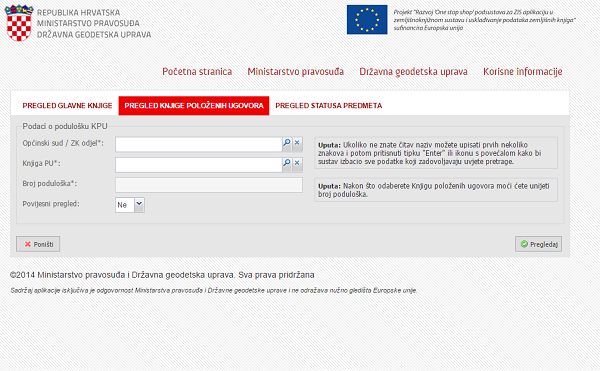Focus the Općinski sud / ZK odjel input
This screenshot has height=371, width=600.
click(199, 145)
